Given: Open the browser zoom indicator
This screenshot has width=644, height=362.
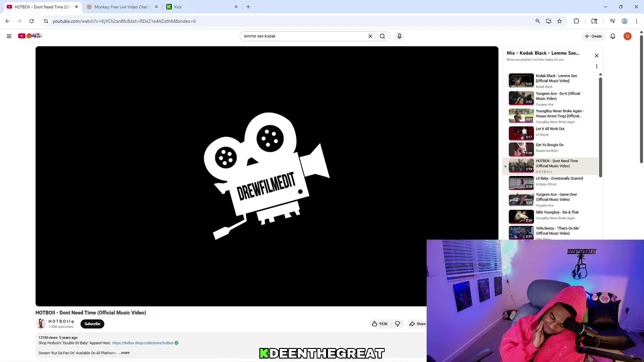Looking at the screenshot, I should [538, 21].
